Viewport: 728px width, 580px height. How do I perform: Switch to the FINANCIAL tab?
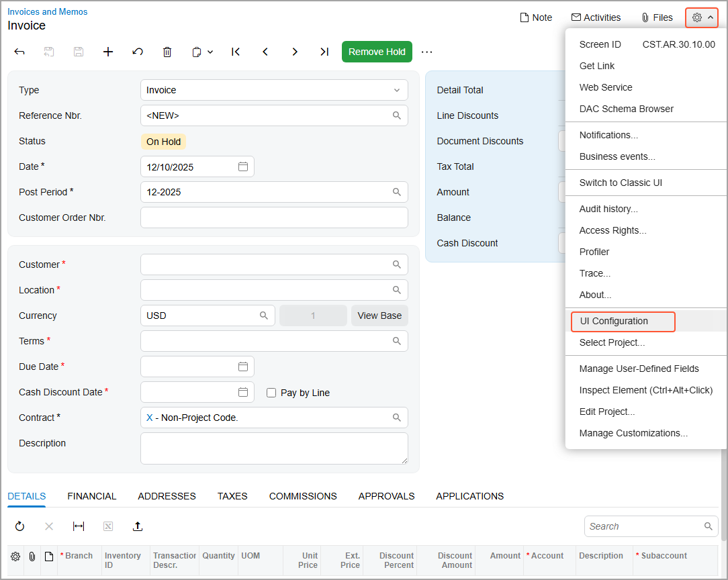pyautogui.click(x=92, y=496)
